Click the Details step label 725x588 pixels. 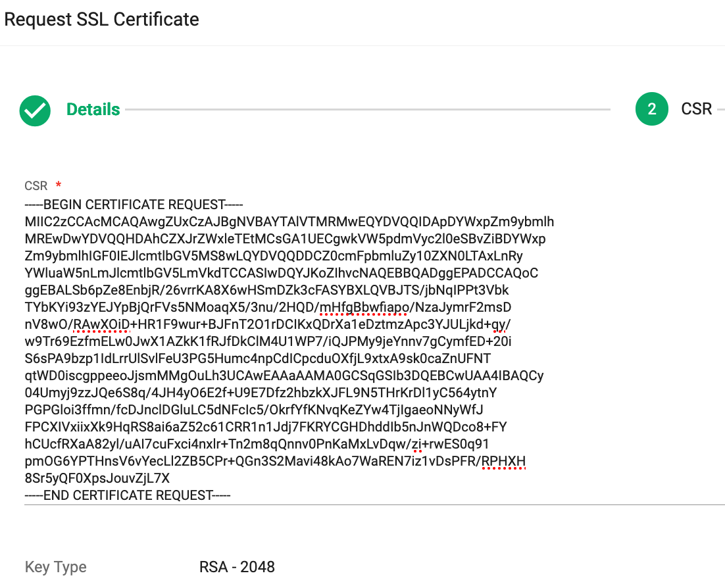(92, 109)
